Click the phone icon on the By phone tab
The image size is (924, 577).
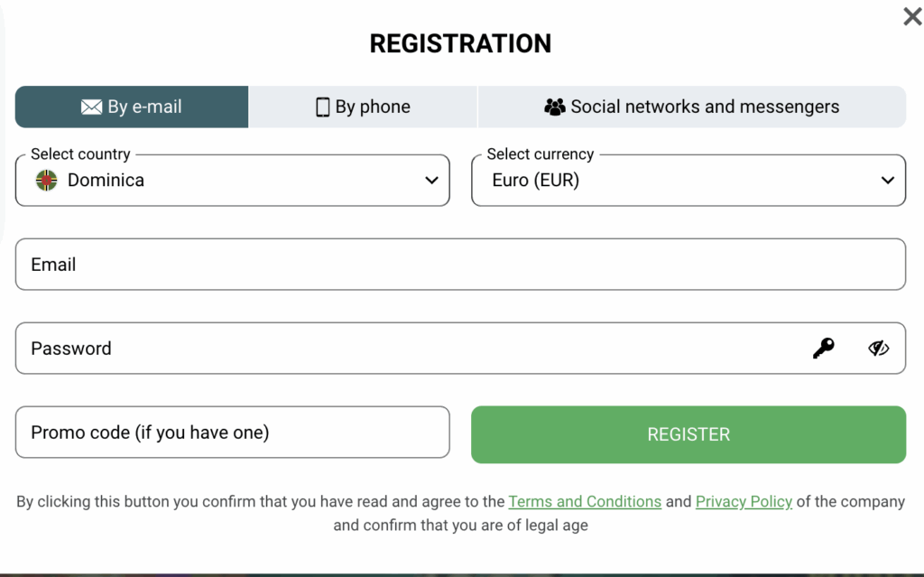pyautogui.click(x=322, y=106)
